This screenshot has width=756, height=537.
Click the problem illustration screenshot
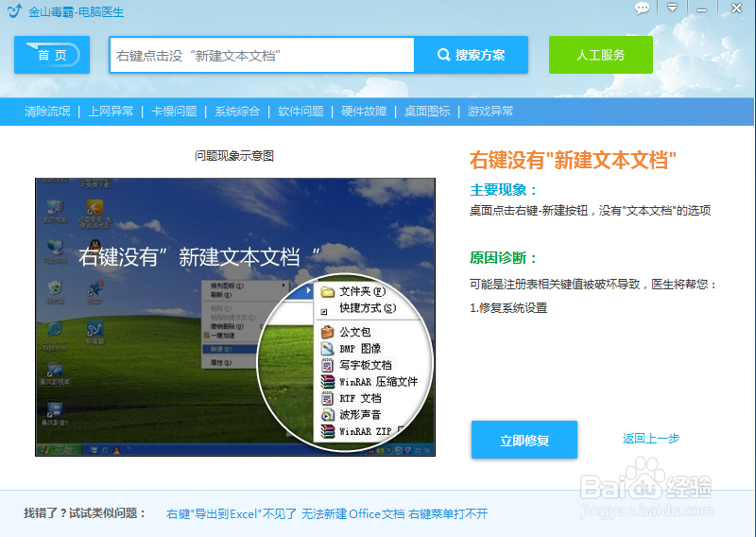point(235,317)
